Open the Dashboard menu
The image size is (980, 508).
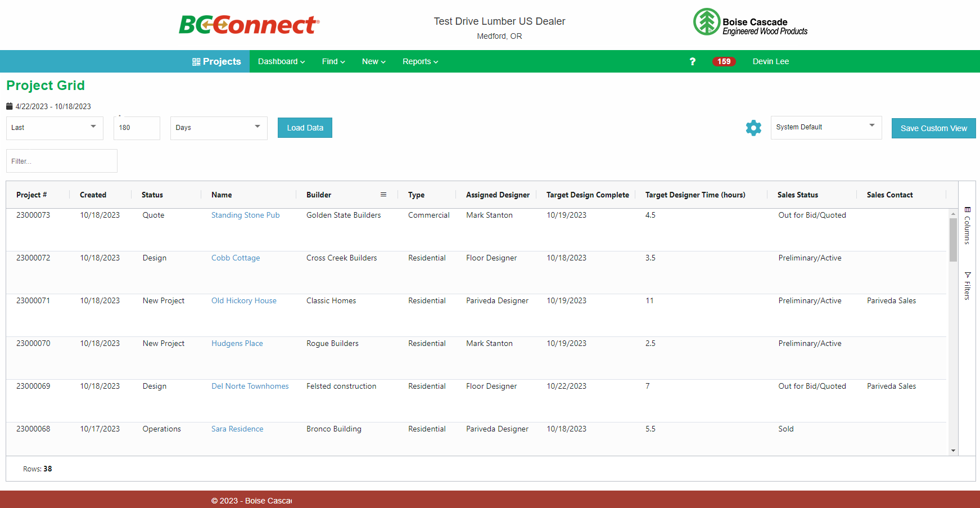click(281, 61)
